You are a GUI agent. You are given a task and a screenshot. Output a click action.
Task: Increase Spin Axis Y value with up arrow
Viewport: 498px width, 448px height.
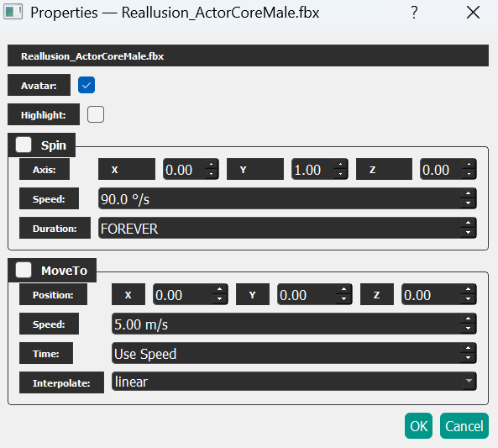pos(340,165)
